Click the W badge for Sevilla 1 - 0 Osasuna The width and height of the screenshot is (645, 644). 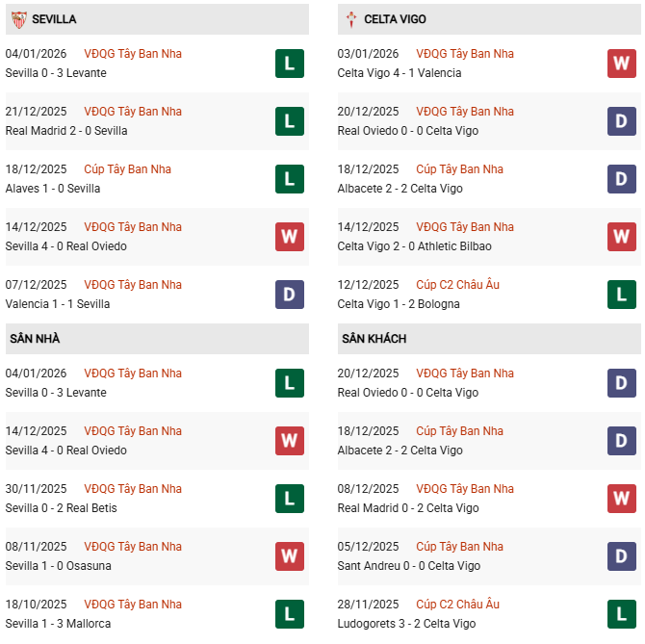(x=290, y=556)
